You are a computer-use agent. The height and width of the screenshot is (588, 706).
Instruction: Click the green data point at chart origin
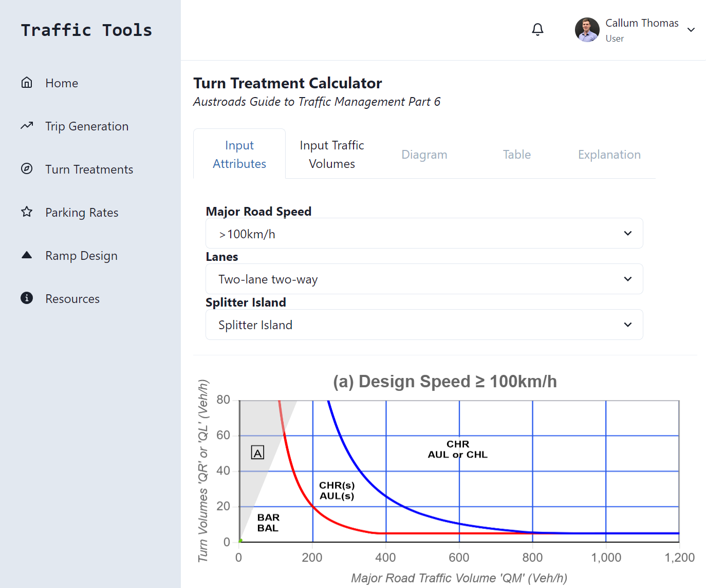point(240,541)
